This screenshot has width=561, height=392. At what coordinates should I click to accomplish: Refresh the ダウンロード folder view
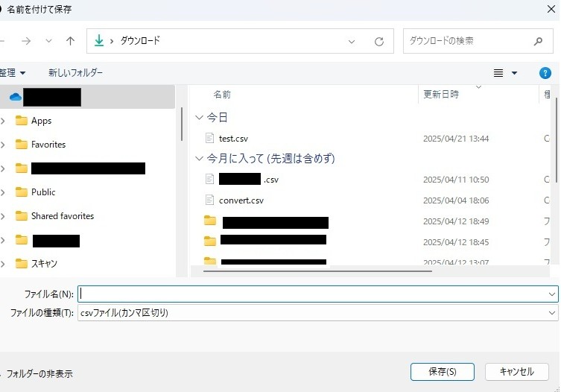pos(379,42)
